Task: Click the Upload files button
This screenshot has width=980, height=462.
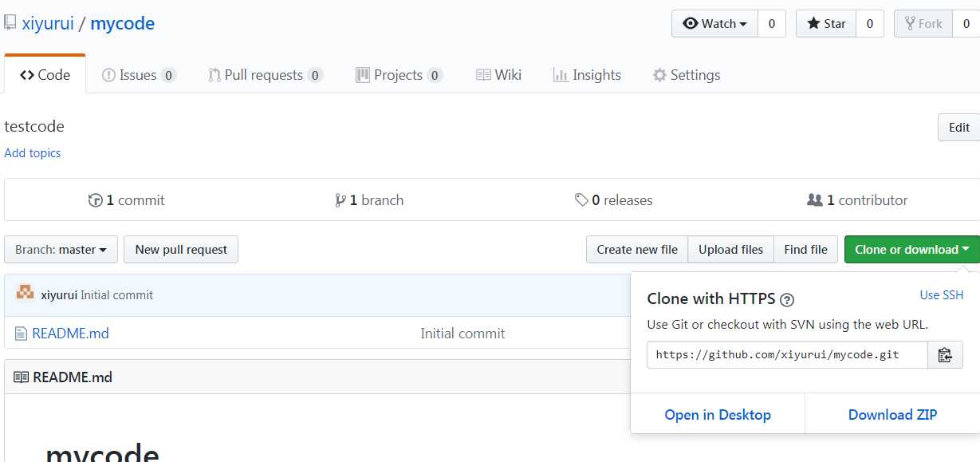Action: click(730, 250)
